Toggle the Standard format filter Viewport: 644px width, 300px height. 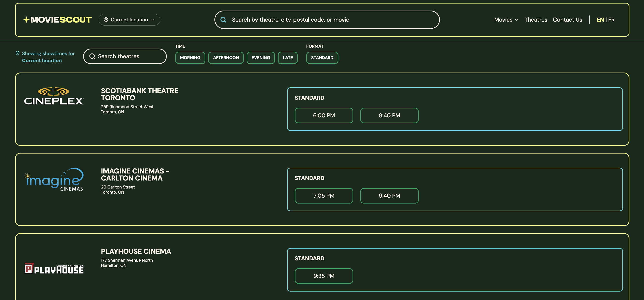click(x=322, y=58)
